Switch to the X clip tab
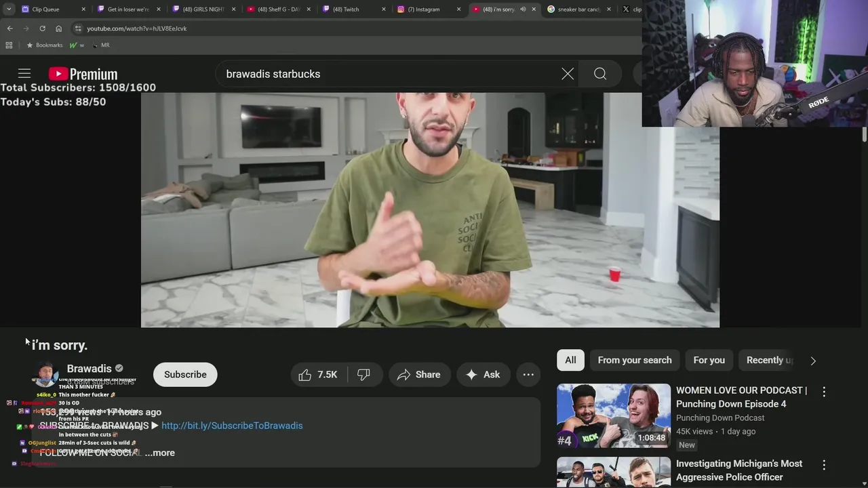 tap(631, 9)
